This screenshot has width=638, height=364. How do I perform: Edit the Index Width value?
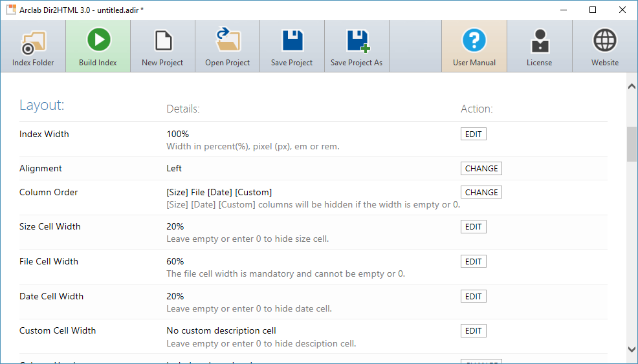click(473, 134)
